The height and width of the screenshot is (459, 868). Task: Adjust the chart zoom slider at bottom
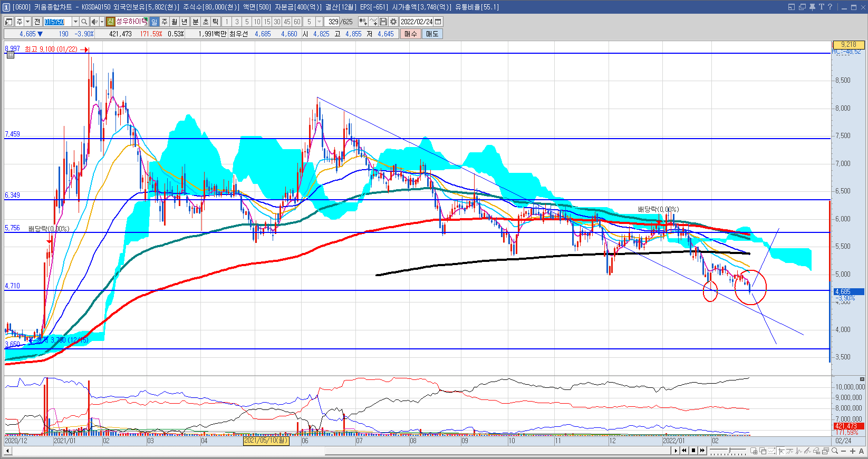tap(728, 451)
